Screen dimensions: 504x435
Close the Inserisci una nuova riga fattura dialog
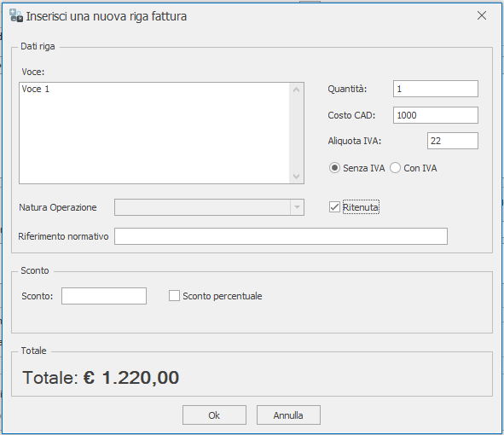coord(482,15)
